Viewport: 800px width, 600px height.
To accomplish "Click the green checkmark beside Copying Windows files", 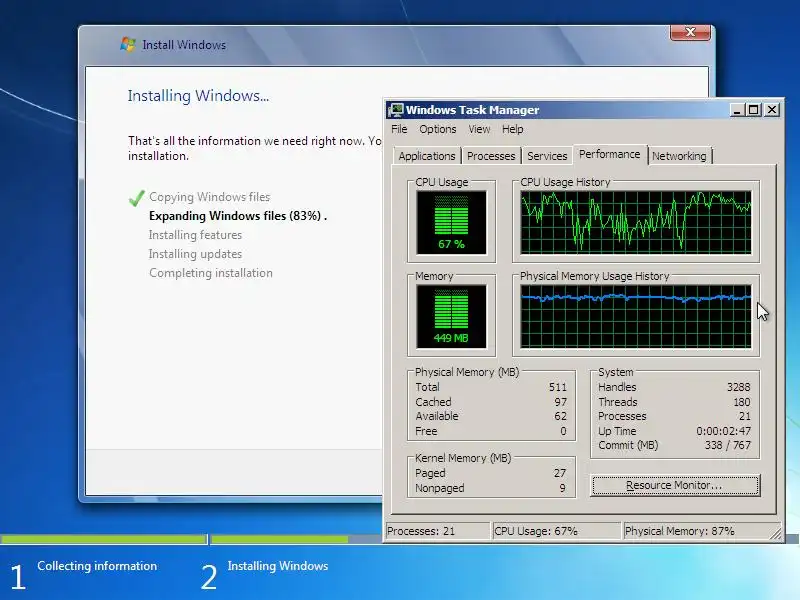I will 136,197.
